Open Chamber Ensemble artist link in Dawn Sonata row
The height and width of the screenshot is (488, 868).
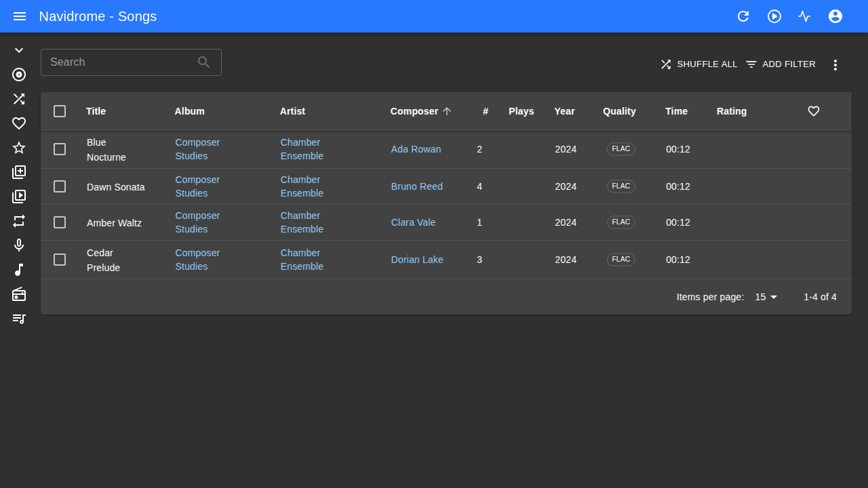(x=302, y=186)
